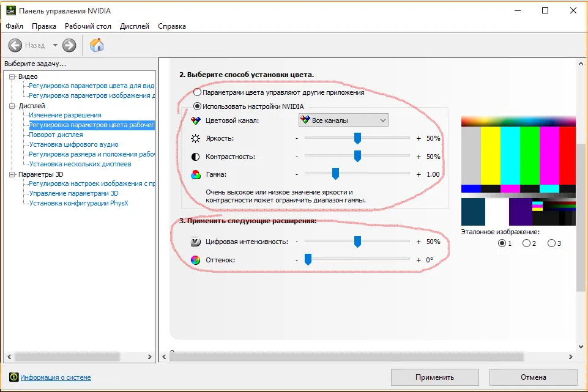Choose reference image 1
Viewport: 588px width, 392px height.
pyautogui.click(x=502, y=243)
